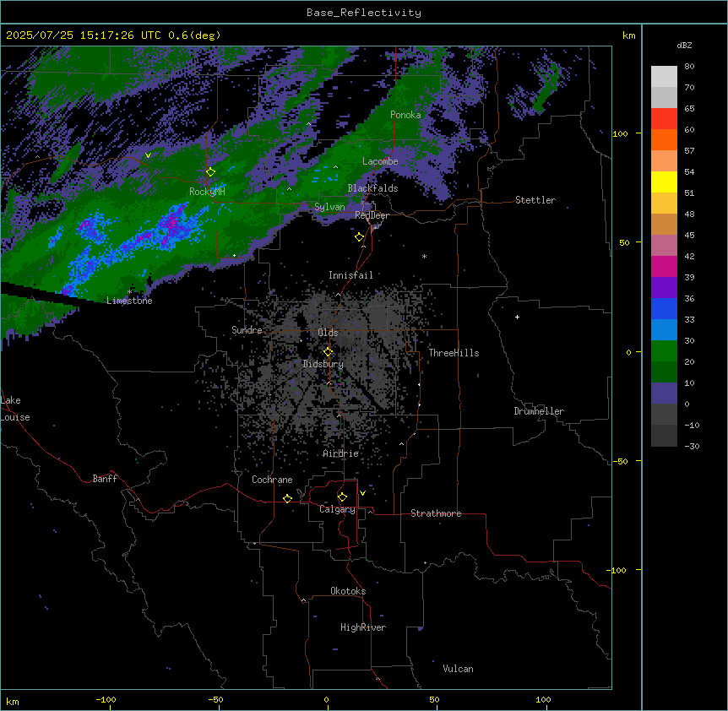This screenshot has width=728, height=711.
Task: Click the Okotoks label
Action: tap(348, 591)
